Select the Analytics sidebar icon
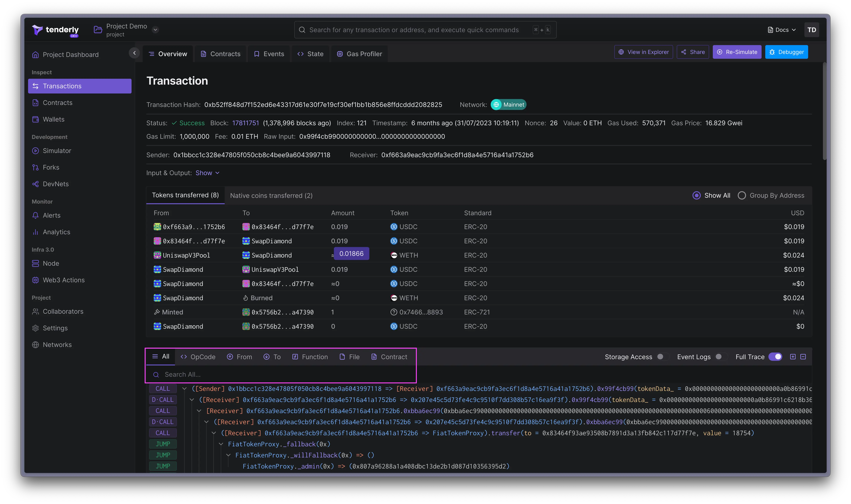The height and width of the screenshot is (504, 851). click(36, 232)
